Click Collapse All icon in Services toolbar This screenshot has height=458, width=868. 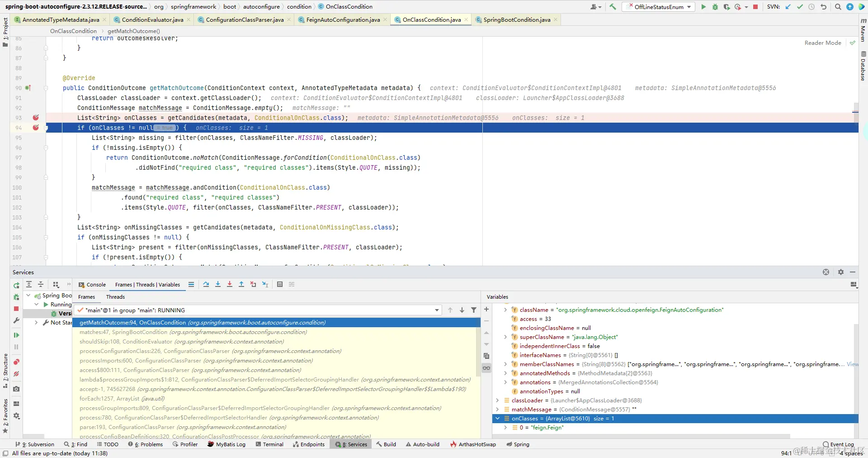pos(41,284)
